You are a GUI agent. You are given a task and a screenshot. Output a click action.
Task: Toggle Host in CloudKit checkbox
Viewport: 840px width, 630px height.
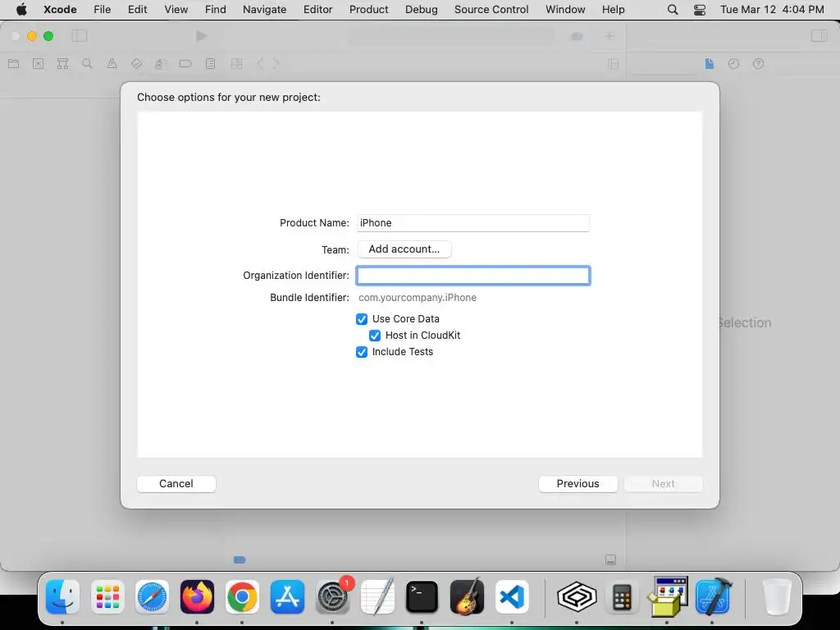pyautogui.click(x=375, y=336)
